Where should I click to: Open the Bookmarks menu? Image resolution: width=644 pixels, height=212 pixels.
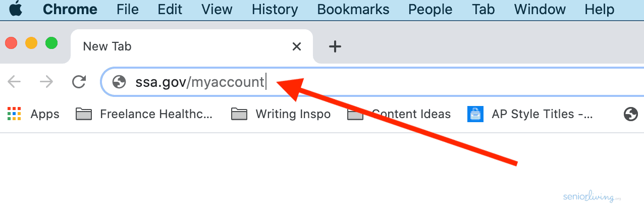point(353,9)
